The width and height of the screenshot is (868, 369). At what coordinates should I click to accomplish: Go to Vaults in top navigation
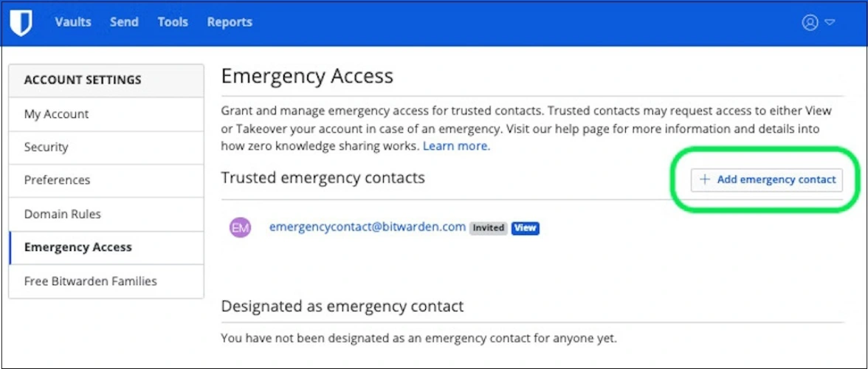tap(73, 22)
